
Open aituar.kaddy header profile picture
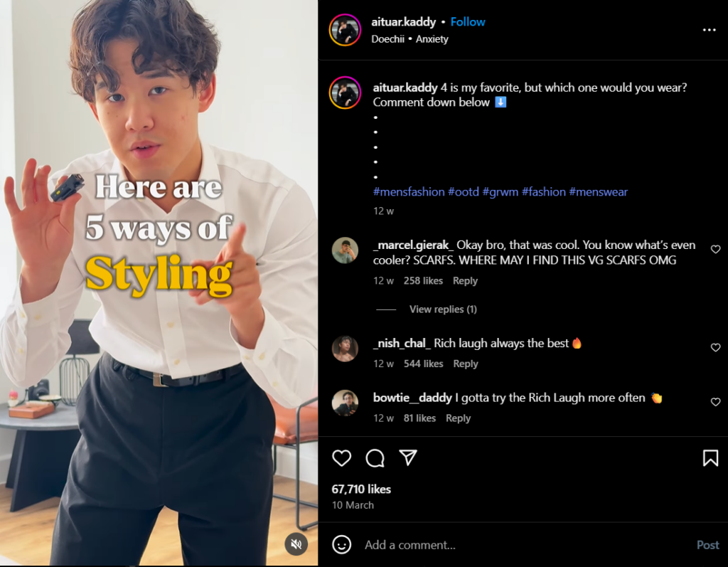pyautogui.click(x=345, y=30)
